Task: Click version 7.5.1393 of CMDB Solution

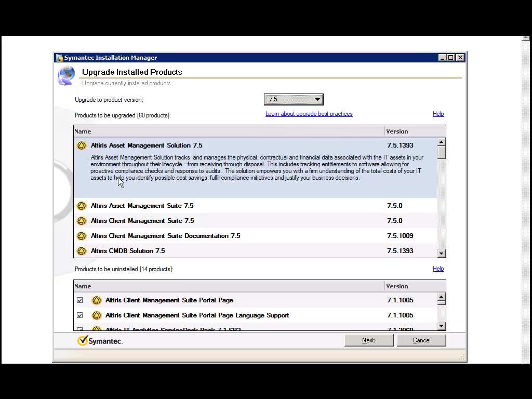Action: tap(400, 251)
